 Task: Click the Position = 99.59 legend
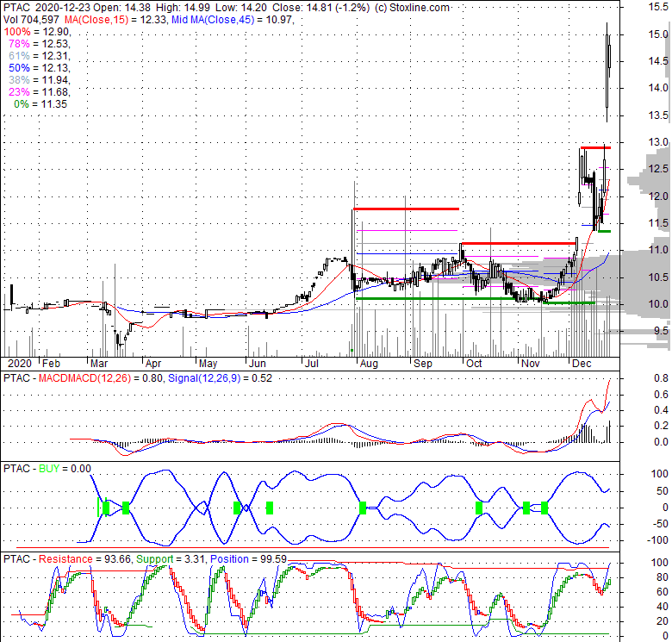(249, 559)
